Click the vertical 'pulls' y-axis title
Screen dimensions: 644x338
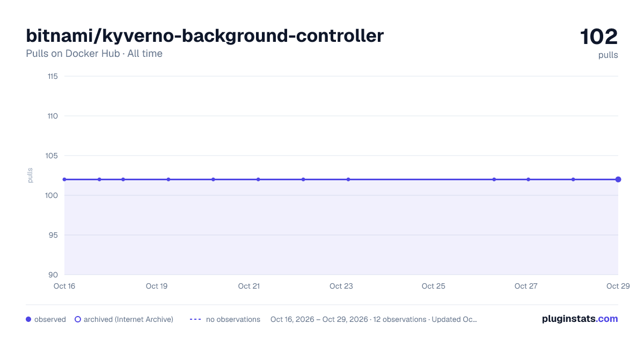(x=30, y=175)
